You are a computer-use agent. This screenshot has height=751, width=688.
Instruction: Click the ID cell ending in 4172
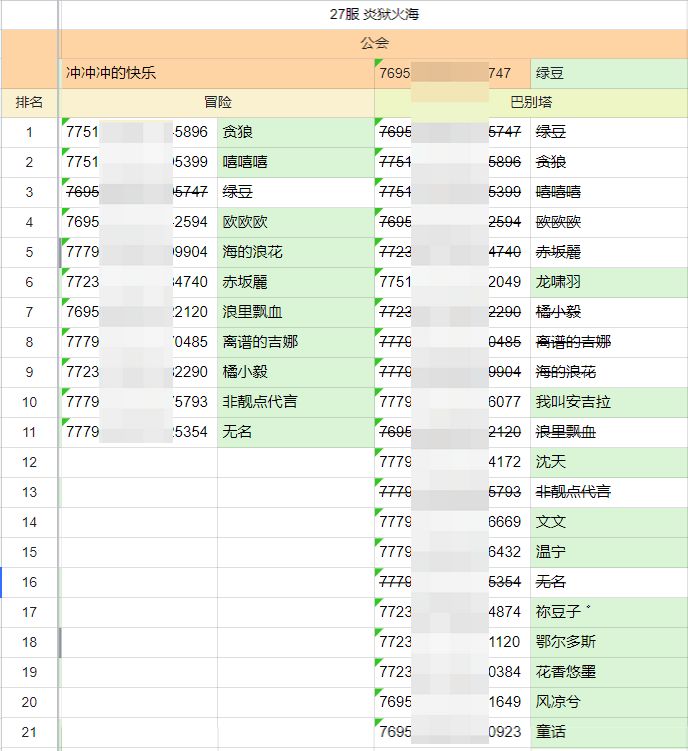pyautogui.click(x=452, y=462)
